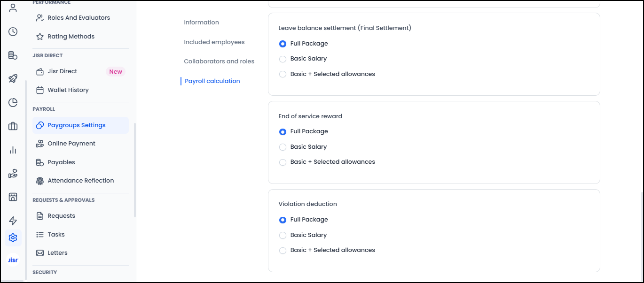This screenshot has height=283, width=644.
Task: Open the lightning bolt automation icon
Action: pos(13,221)
